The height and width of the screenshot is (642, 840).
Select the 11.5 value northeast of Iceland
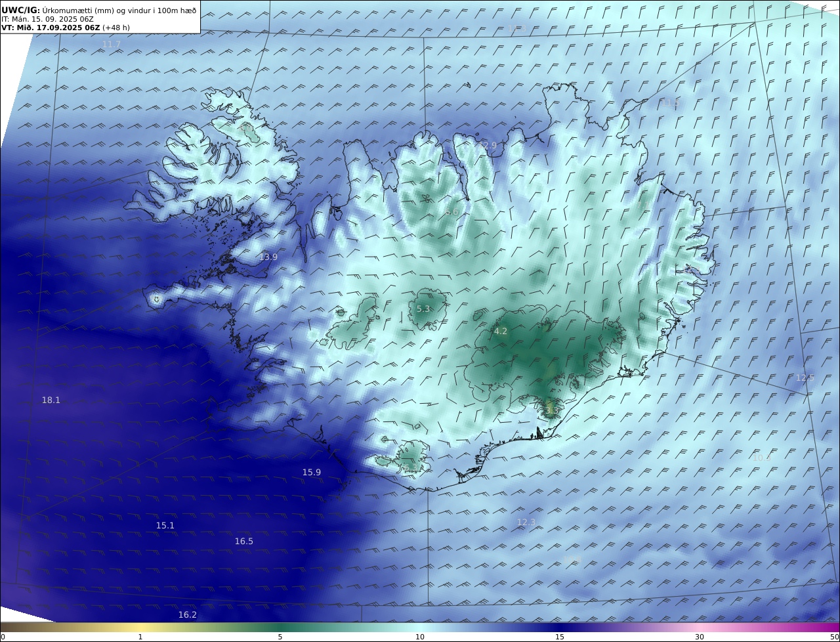click(669, 103)
